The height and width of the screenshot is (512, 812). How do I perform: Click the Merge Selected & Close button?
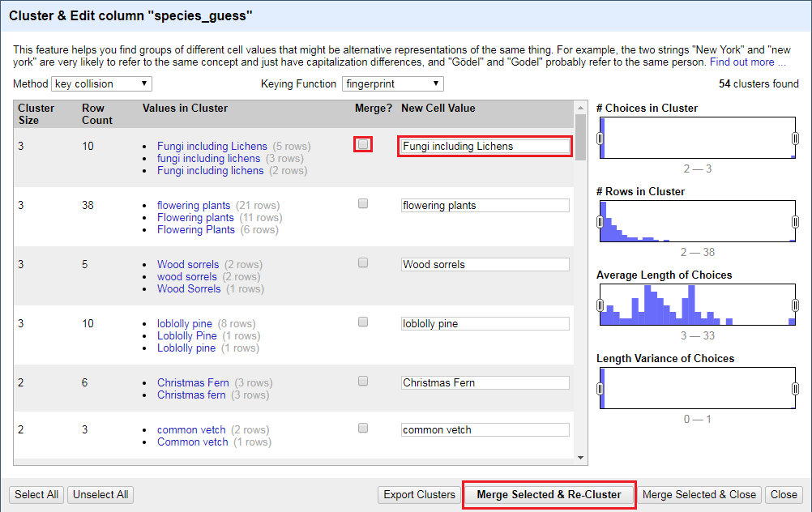[700, 494]
